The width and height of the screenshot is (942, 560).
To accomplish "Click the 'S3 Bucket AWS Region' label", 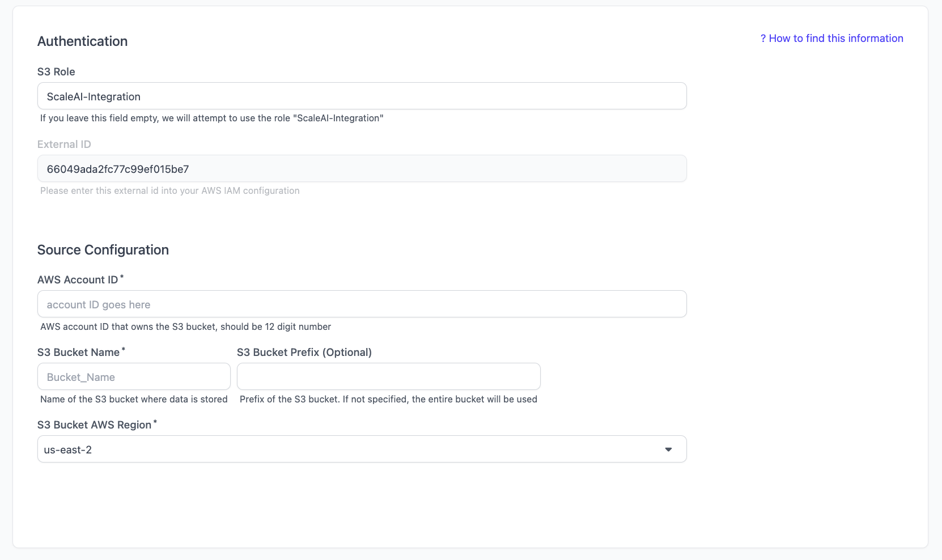I will (x=94, y=425).
